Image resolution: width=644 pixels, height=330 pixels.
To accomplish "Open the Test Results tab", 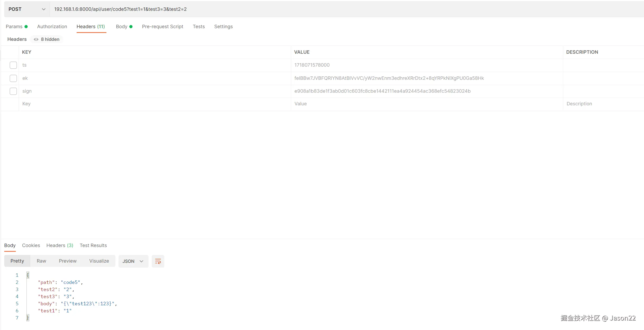I will coord(93,245).
